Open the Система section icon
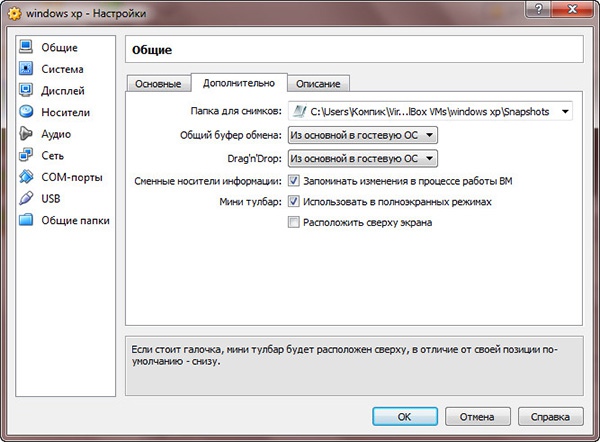The image size is (600, 442). pos(25,69)
